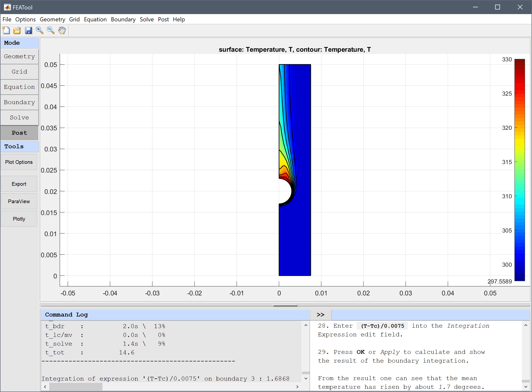Switch to Grid mode in sidebar
This screenshot has height=392, width=532.
tap(19, 72)
